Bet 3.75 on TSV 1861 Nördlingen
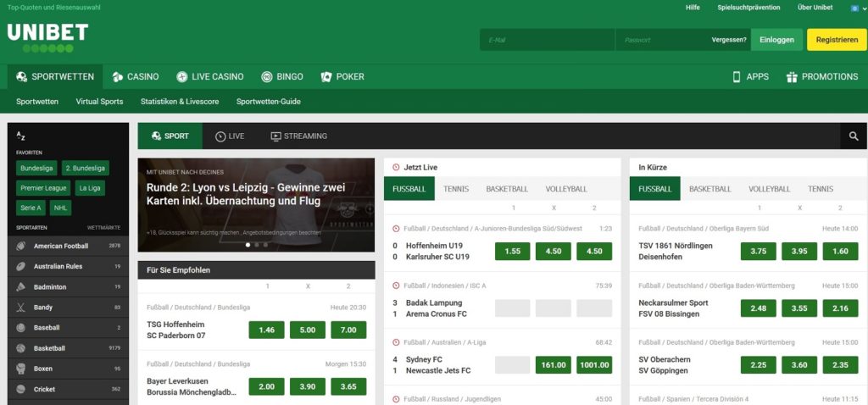Screen dimensions: 868x405 click(x=759, y=251)
